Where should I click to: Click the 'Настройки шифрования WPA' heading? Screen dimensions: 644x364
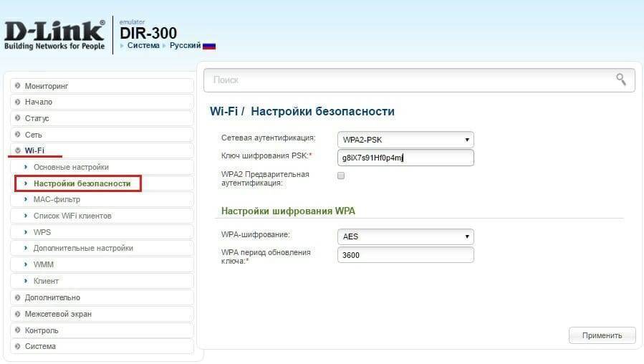[288, 211]
